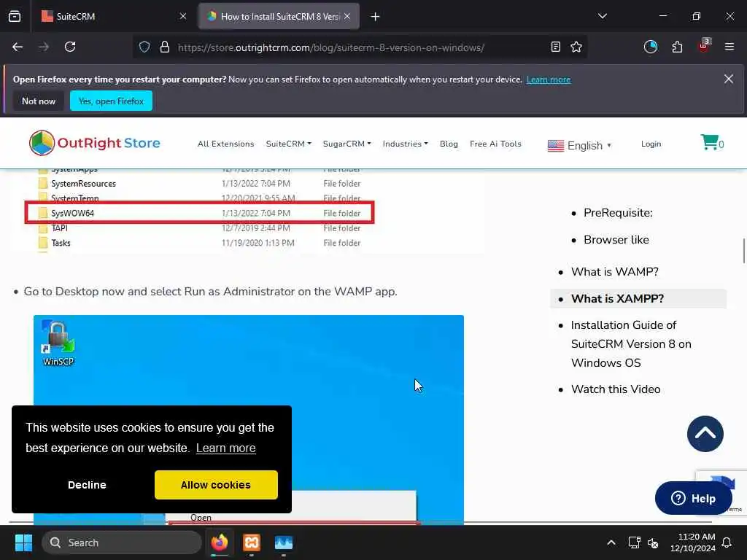Open Installation Guide of SuiteCRM Version 8 link
This screenshot has height=560, width=747.
click(631, 344)
